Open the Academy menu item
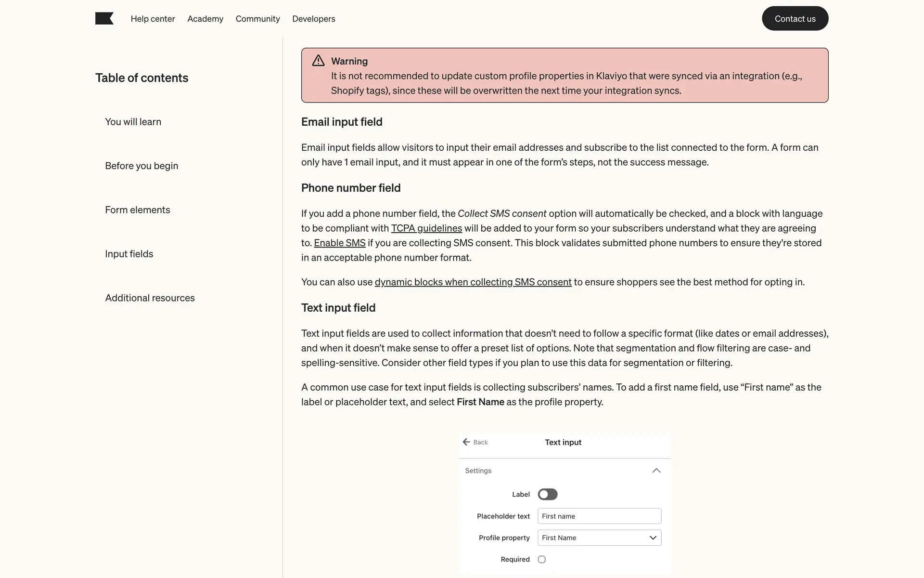Viewport: 924px width, 578px height. tap(205, 19)
